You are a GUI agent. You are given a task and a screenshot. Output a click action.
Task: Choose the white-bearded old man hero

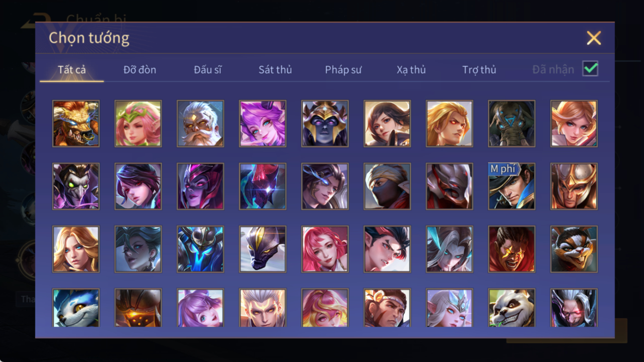[x=200, y=124]
